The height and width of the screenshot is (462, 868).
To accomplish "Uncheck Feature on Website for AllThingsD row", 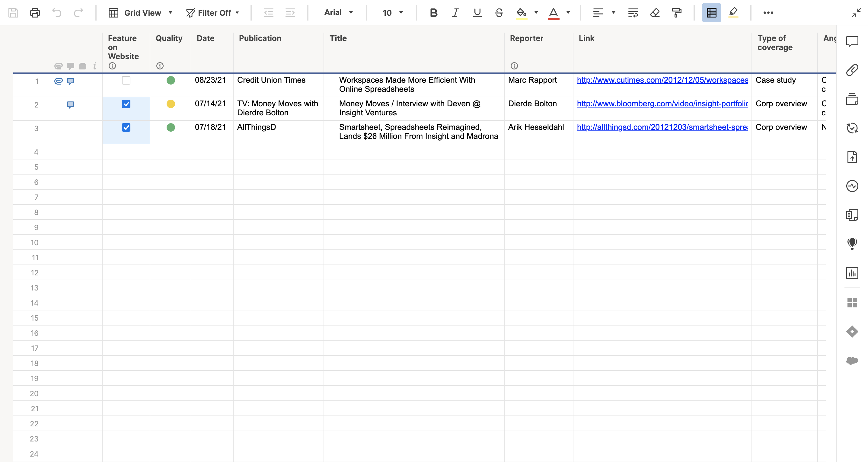I will 126,127.
